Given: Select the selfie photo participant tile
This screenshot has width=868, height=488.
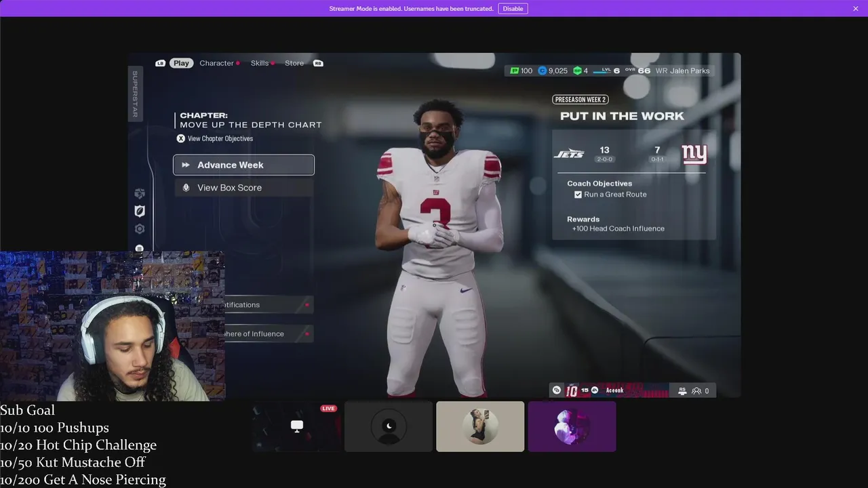Looking at the screenshot, I should (x=480, y=426).
